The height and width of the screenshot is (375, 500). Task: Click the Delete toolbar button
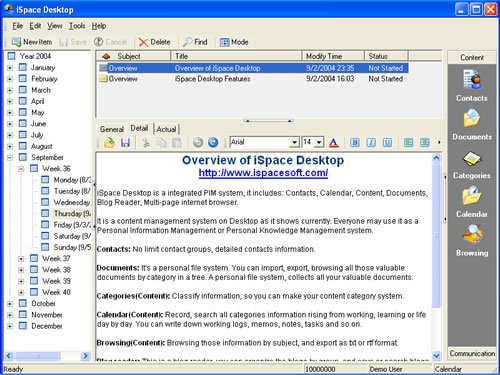coord(154,42)
